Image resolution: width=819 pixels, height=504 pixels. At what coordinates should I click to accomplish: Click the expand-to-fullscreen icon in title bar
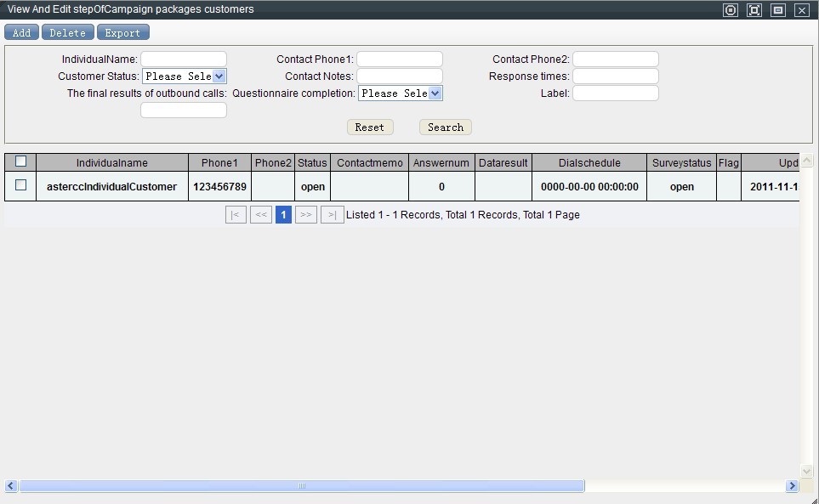click(754, 10)
